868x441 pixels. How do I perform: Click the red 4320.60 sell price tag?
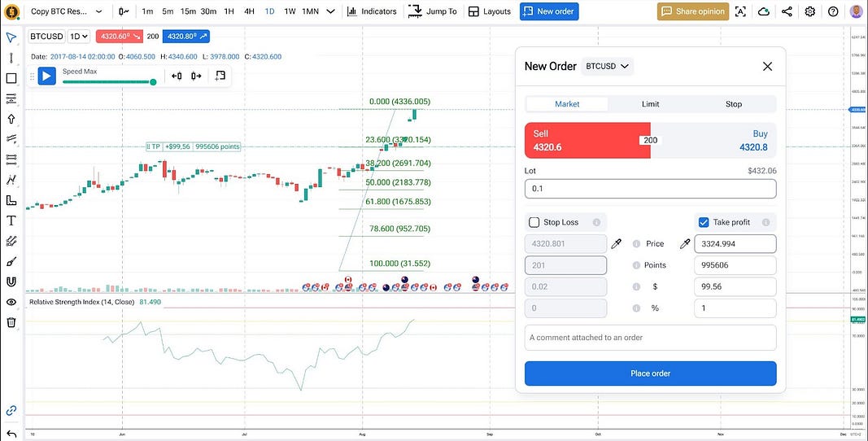[119, 37]
